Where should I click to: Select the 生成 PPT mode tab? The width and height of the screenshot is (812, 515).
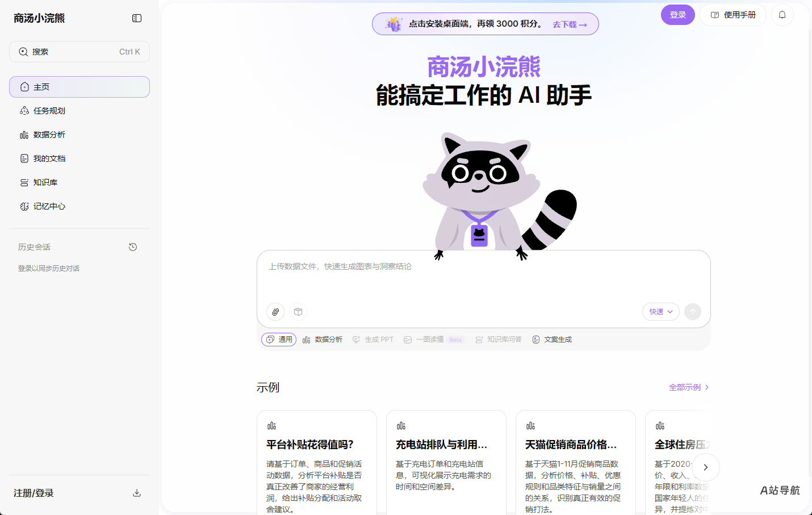[x=373, y=340]
